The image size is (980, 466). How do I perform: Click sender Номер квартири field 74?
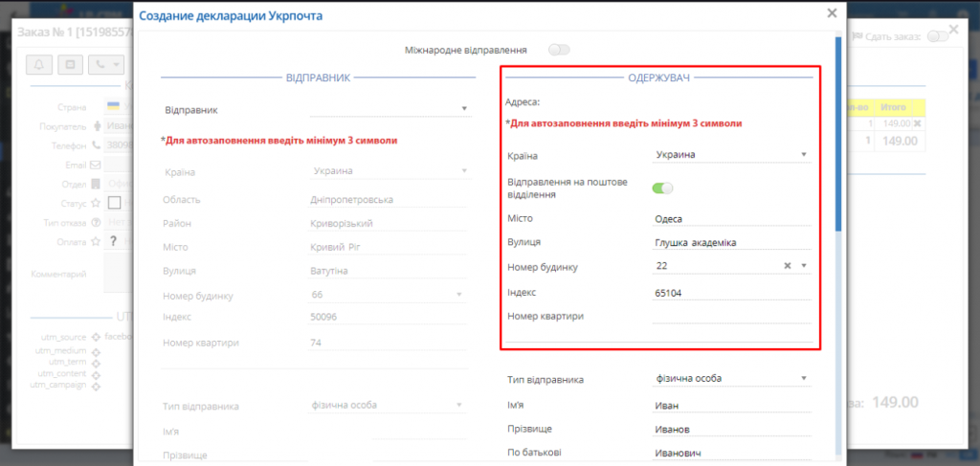tap(389, 343)
